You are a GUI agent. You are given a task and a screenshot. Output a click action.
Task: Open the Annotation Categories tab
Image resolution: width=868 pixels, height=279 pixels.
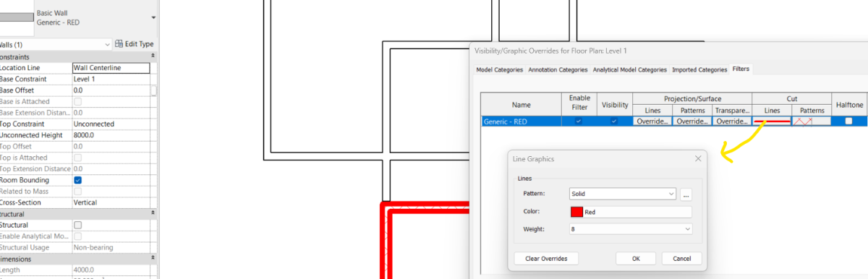(558, 70)
